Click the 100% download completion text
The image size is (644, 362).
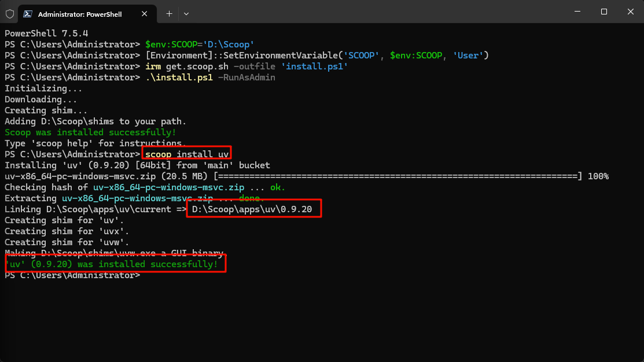(598, 176)
